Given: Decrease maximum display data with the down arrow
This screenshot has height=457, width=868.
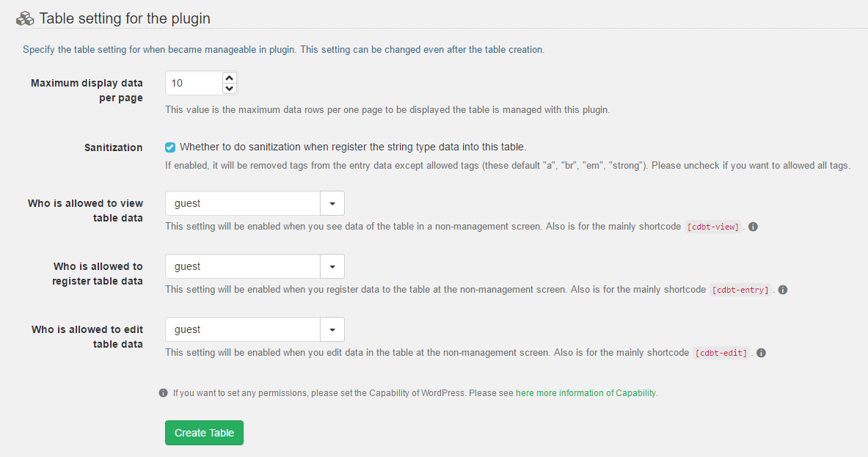Looking at the screenshot, I should click(x=229, y=89).
